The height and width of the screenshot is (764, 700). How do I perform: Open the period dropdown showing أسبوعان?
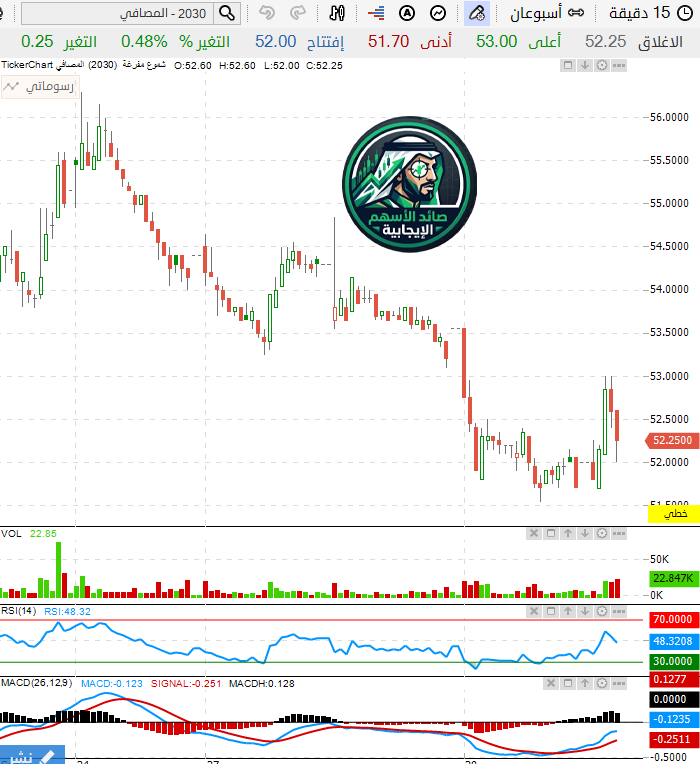[x=536, y=13]
